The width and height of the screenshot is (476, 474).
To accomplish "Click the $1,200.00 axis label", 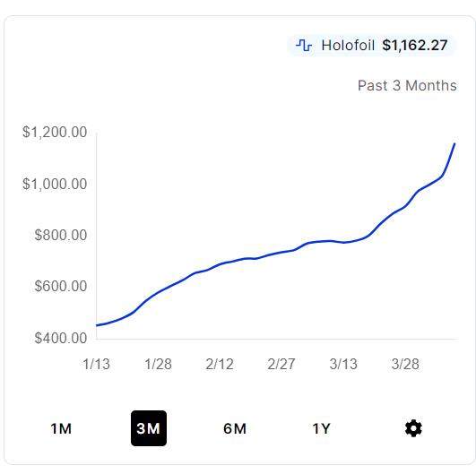I will click(x=55, y=132).
